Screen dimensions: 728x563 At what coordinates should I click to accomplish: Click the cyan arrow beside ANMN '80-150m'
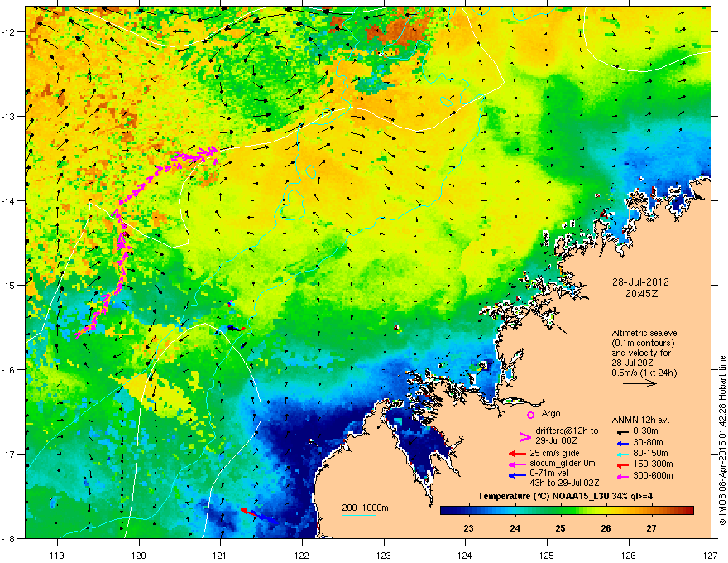(x=623, y=455)
